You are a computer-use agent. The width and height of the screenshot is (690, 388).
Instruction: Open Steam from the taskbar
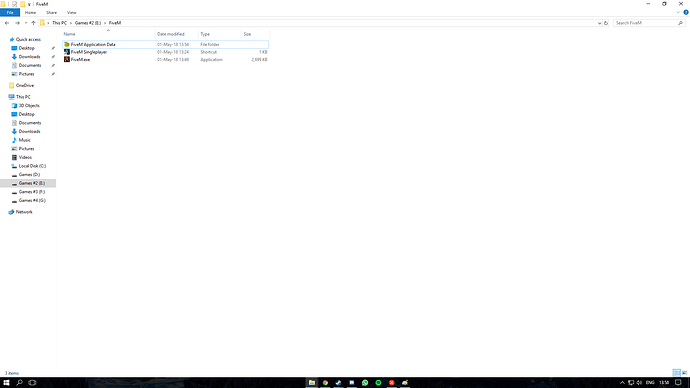pos(338,383)
